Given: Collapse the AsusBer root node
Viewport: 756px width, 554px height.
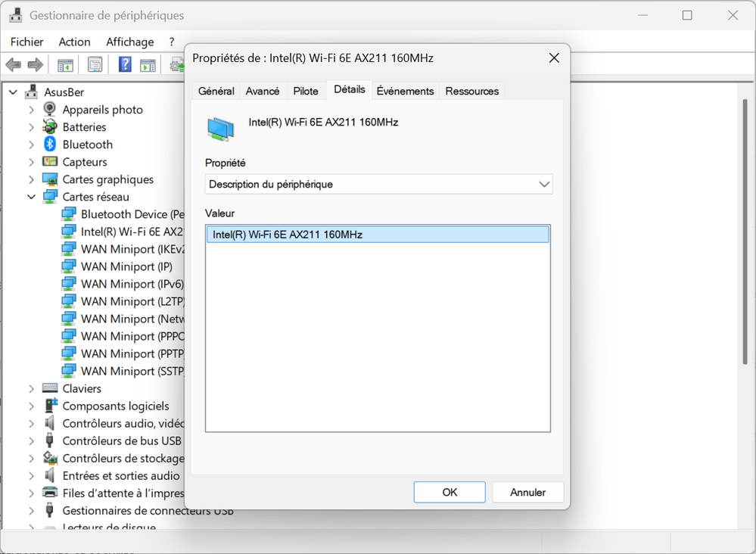Looking at the screenshot, I should [13, 92].
